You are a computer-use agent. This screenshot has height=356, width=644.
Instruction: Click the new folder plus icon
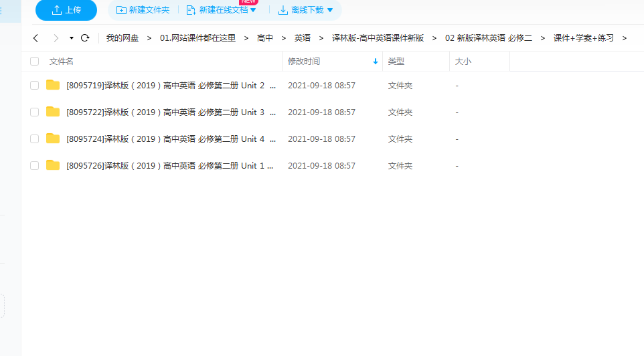point(121,10)
